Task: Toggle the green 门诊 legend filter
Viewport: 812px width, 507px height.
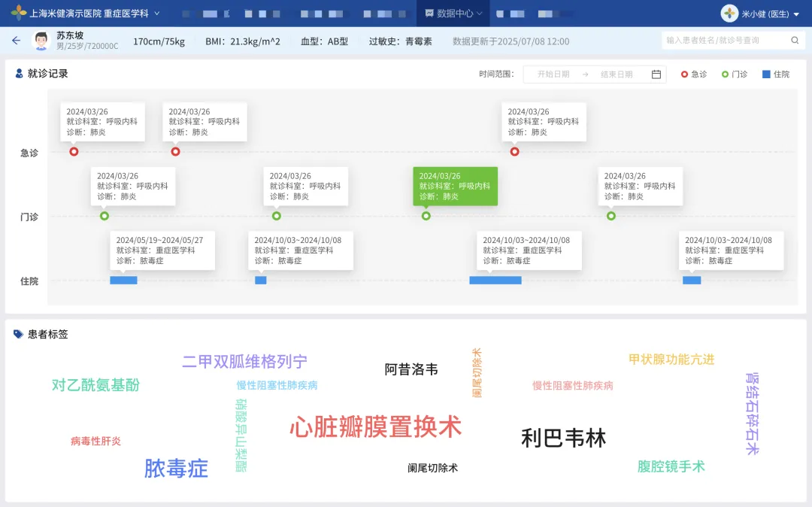Action: click(x=734, y=74)
